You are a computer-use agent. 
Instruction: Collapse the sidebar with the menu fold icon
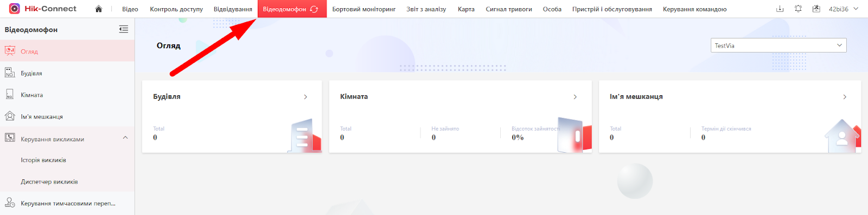pyautogui.click(x=124, y=29)
